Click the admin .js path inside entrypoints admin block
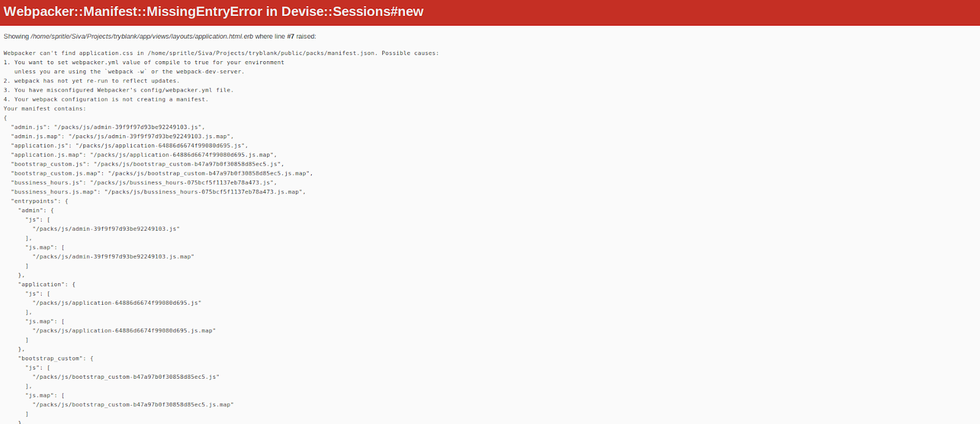Screen dimensions: 980x424 click(106, 229)
